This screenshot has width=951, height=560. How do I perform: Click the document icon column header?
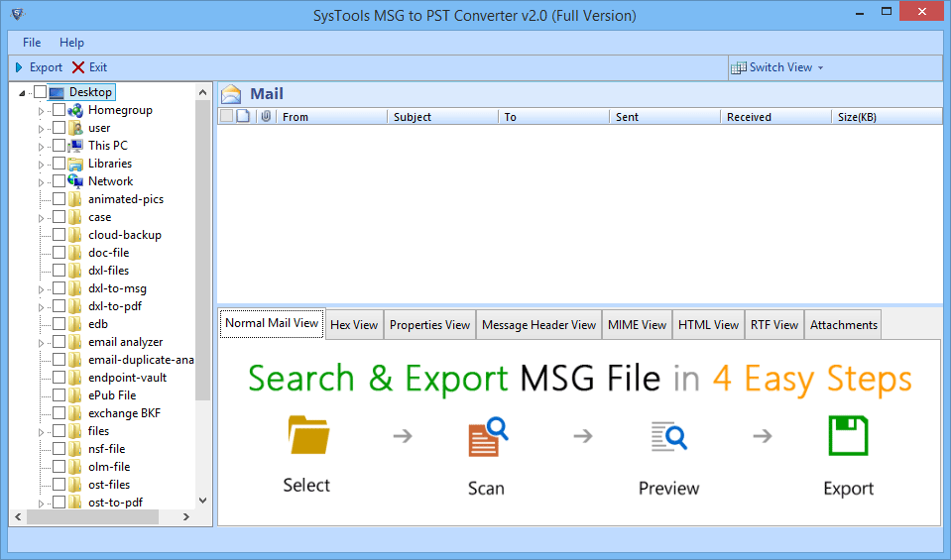pyautogui.click(x=243, y=116)
